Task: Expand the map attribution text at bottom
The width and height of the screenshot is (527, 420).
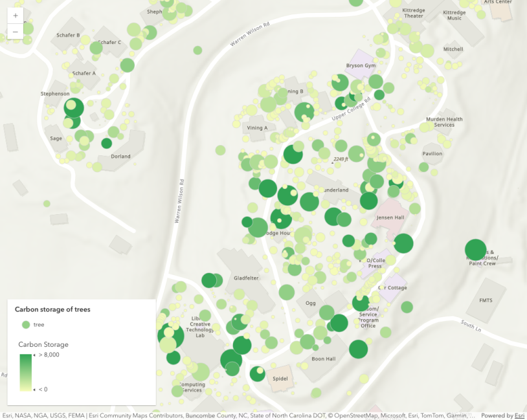Action: (240, 415)
